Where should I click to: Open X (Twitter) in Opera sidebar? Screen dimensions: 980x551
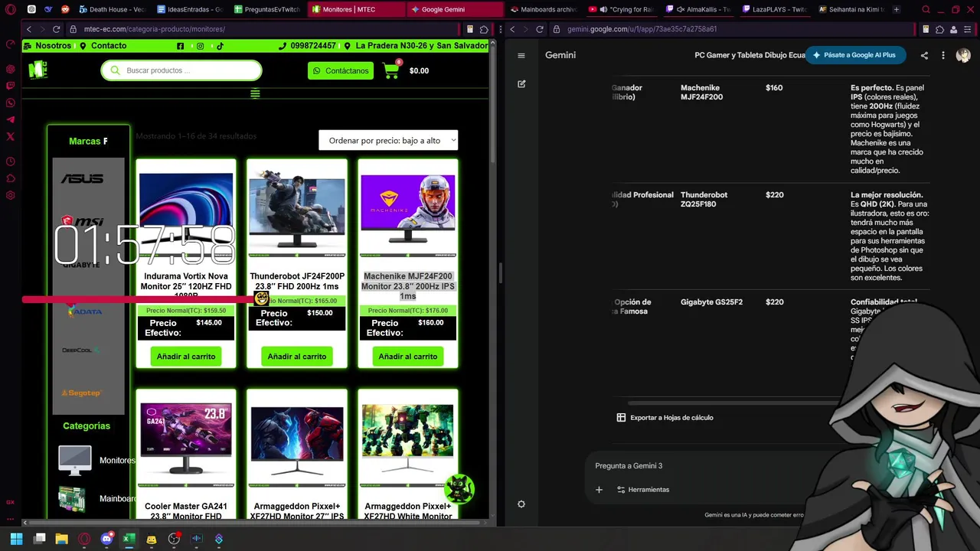click(x=10, y=136)
